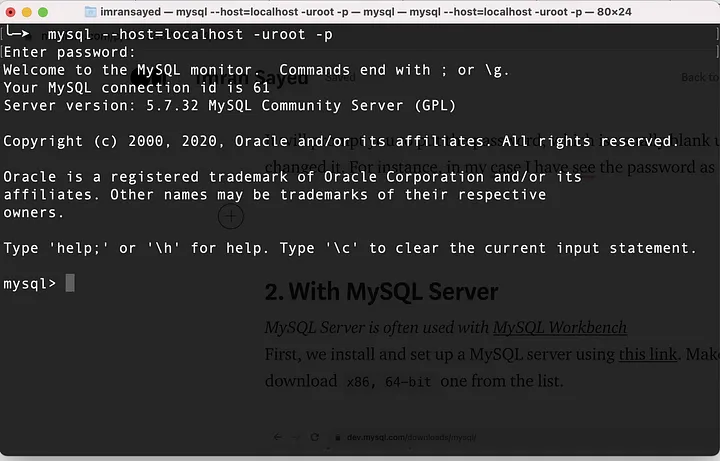This screenshot has width=720, height=461.
Task: Click the reload icon in background browser image
Action: point(315,437)
